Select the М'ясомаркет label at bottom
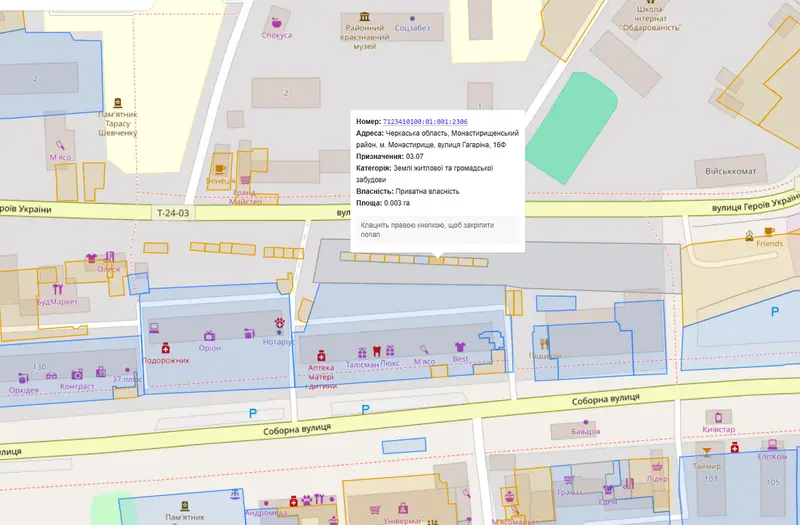Screen dimensions: 800x525 pyautogui.click(x=516, y=521)
